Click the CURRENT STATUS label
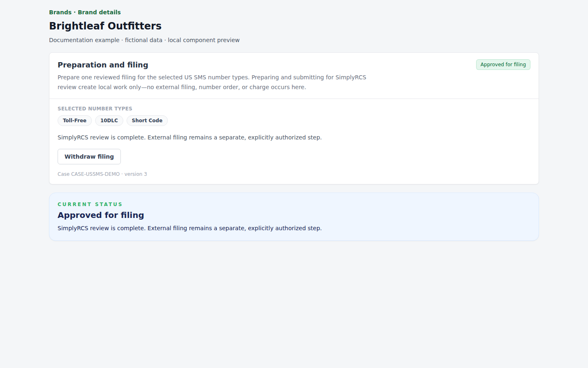588x368 pixels. point(90,204)
